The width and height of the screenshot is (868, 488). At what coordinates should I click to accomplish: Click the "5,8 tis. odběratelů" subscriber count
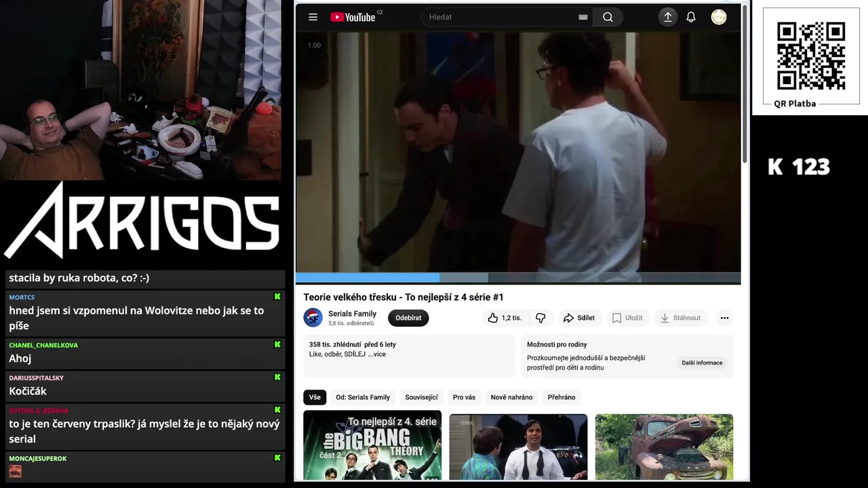(x=351, y=323)
